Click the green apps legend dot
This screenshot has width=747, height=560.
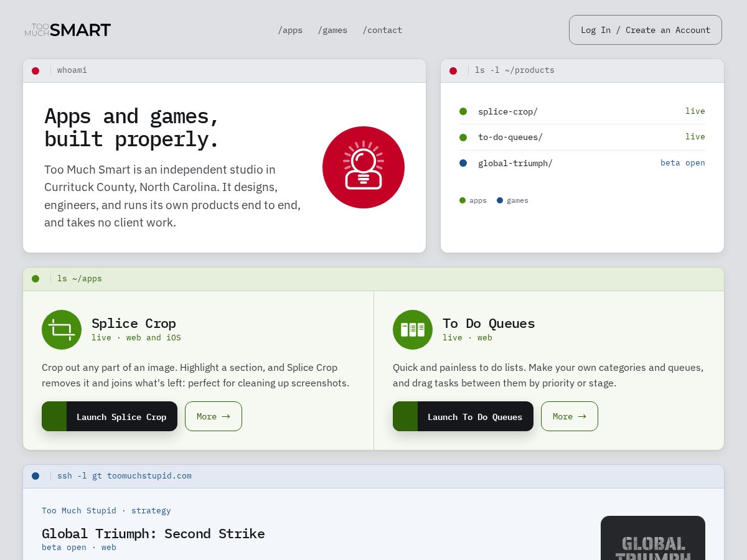pyautogui.click(x=463, y=200)
